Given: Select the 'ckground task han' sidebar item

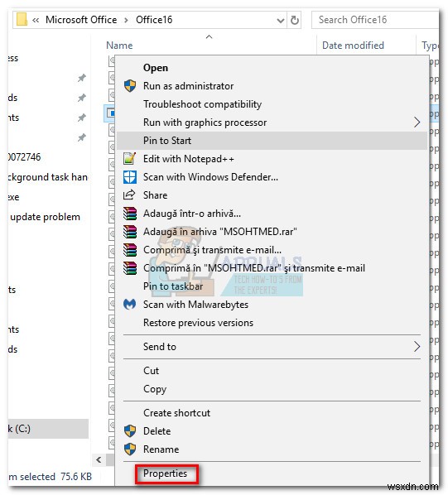Looking at the screenshot, I should [48, 177].
